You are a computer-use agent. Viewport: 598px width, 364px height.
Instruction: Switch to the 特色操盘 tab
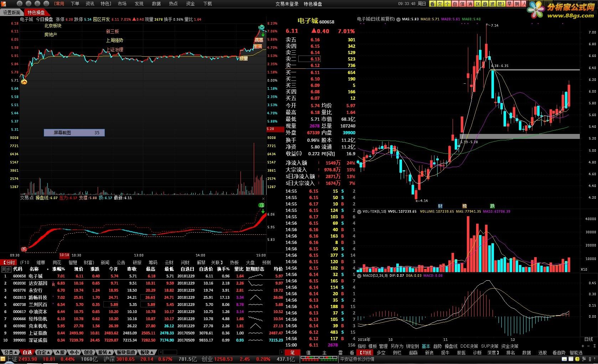[36, 12]
